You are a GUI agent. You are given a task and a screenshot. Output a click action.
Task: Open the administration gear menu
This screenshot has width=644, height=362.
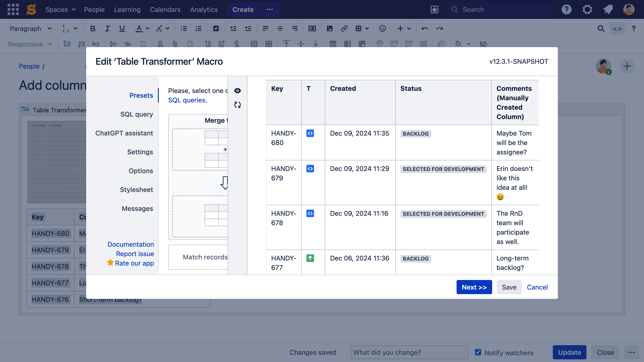coord(587,9)
